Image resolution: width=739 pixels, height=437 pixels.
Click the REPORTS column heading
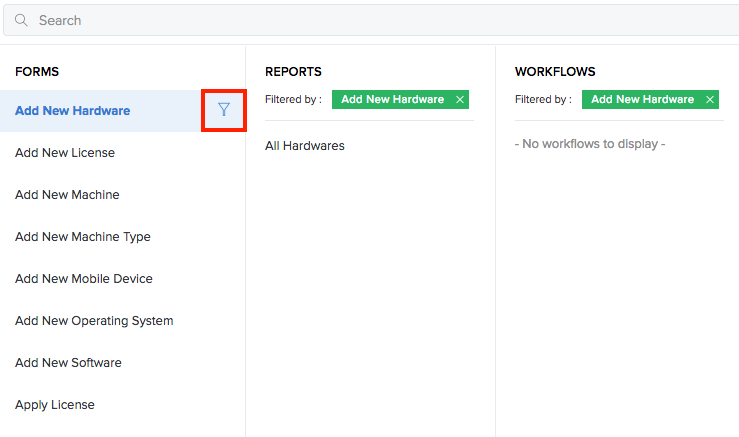(x=293, y=72)
